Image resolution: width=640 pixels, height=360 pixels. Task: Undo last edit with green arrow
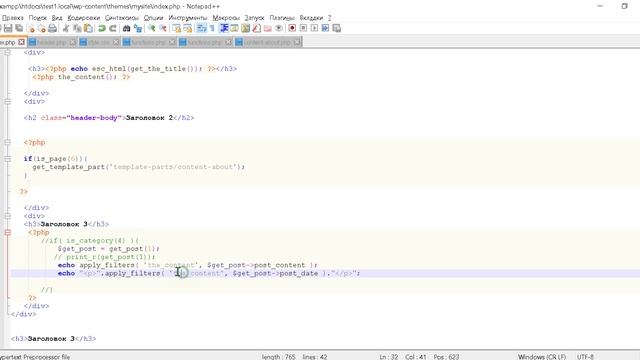tap(102, 28)
